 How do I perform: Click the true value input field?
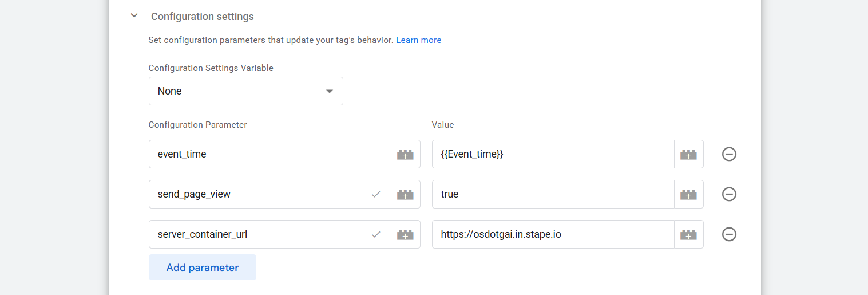[552, 194]
